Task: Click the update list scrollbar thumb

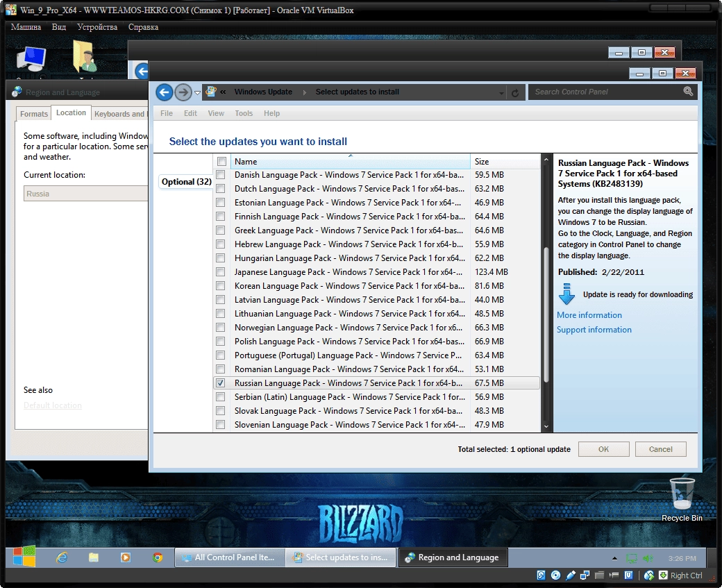Action: (546, 315)
